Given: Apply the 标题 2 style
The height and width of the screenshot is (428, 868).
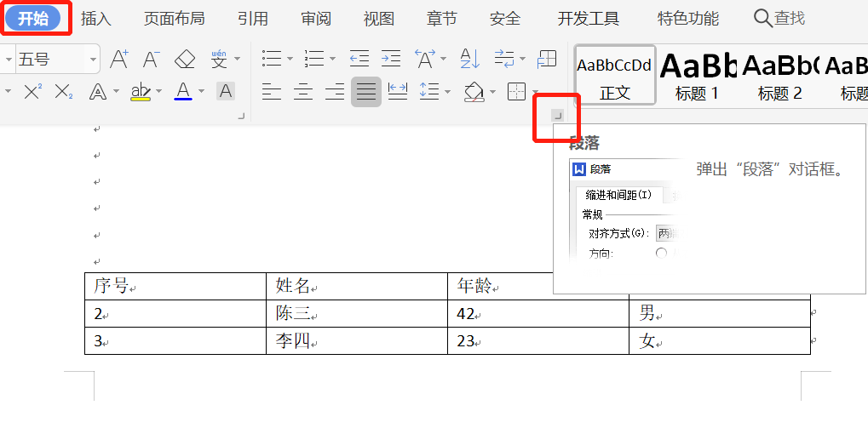Looking at the screenshot, I should [x=780, y=75].
